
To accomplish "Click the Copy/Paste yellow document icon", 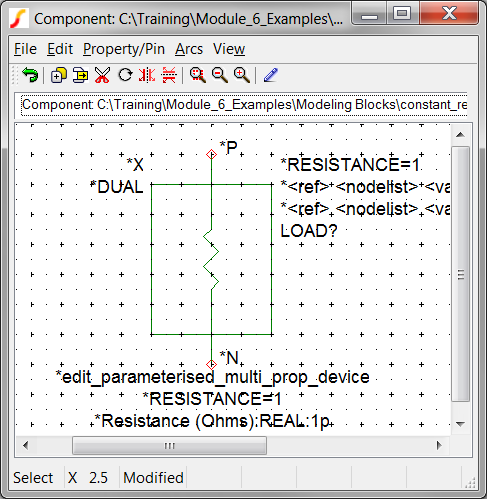I will 80,75.
